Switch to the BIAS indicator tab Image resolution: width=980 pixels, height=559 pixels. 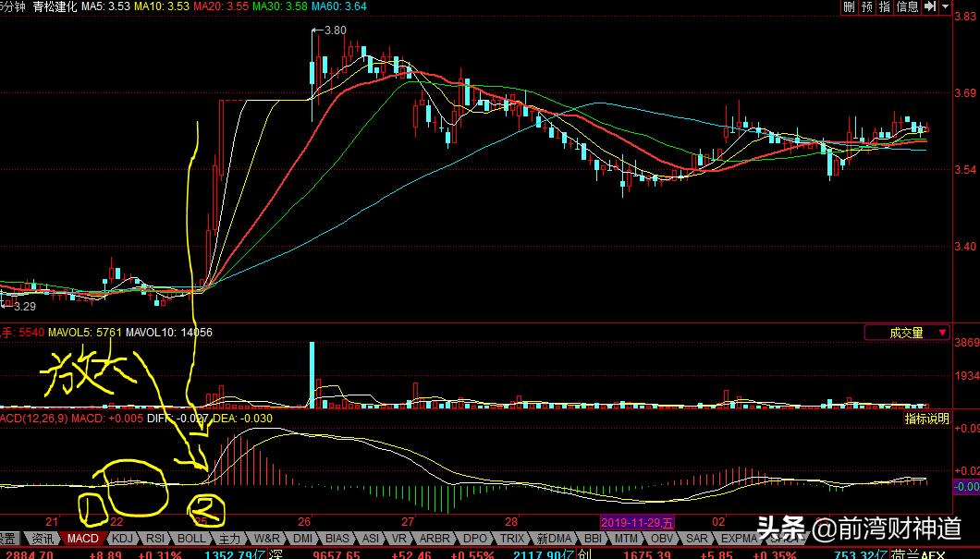coord(337,538)
